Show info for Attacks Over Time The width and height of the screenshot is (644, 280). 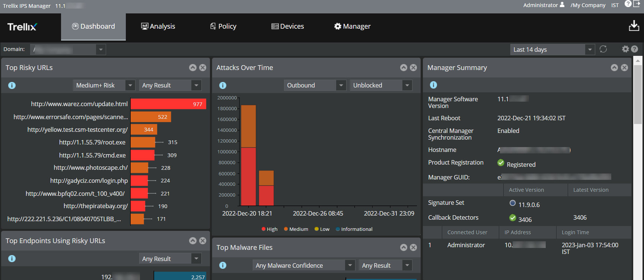click(223, 85)
